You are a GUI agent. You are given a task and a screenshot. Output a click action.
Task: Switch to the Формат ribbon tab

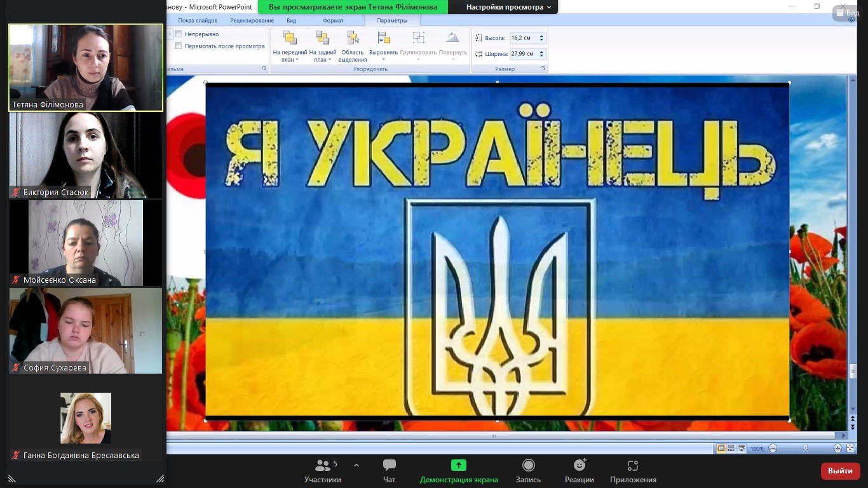click(x=333, y=20)
